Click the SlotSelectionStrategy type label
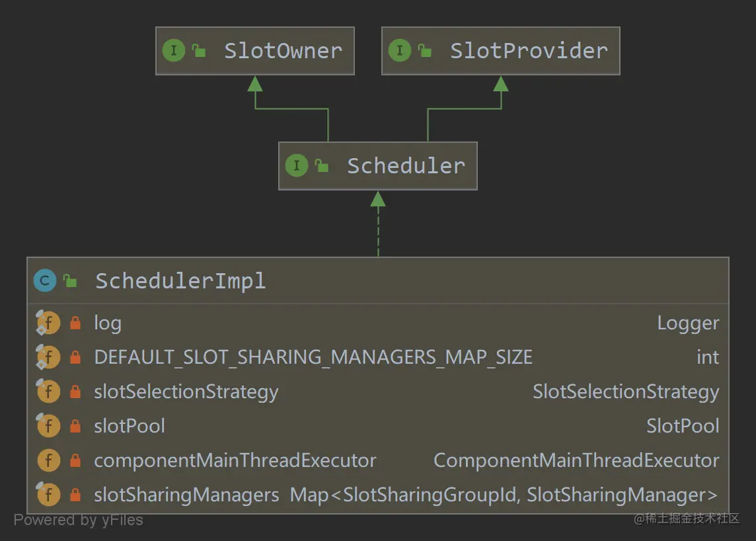The width and height of the screenshot is (756, 541). click(626, 391)
